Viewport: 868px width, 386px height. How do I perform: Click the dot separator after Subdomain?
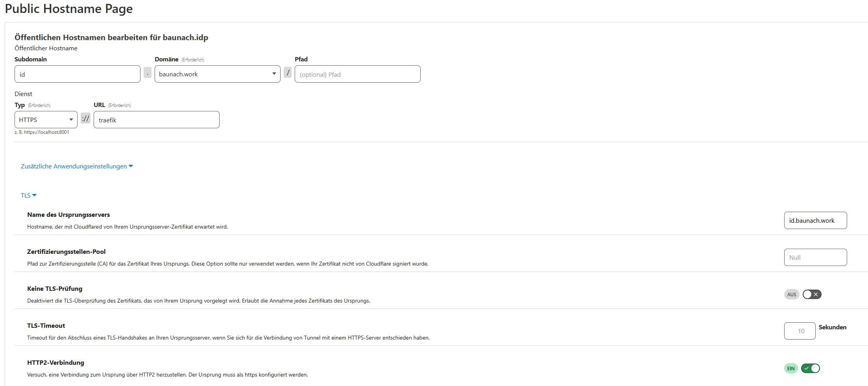click(x=148, y=73)
